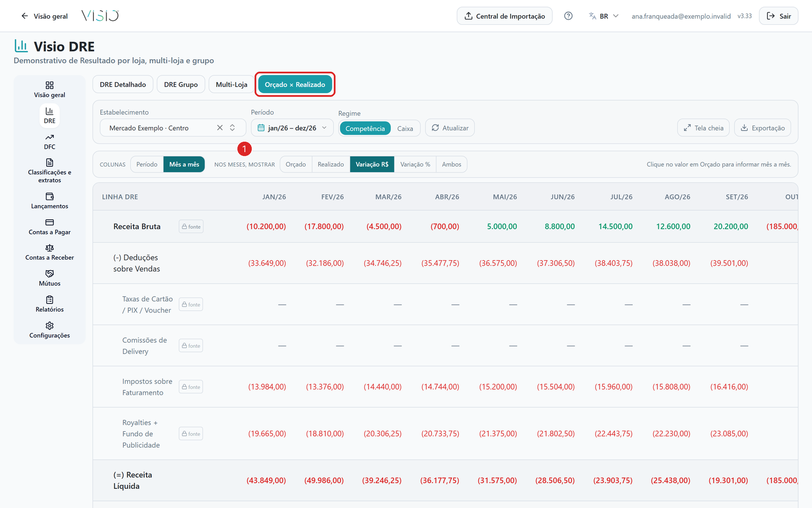Click the Exportação button
Viewport: 812px width, 508px height.
(x=763, y=128)
